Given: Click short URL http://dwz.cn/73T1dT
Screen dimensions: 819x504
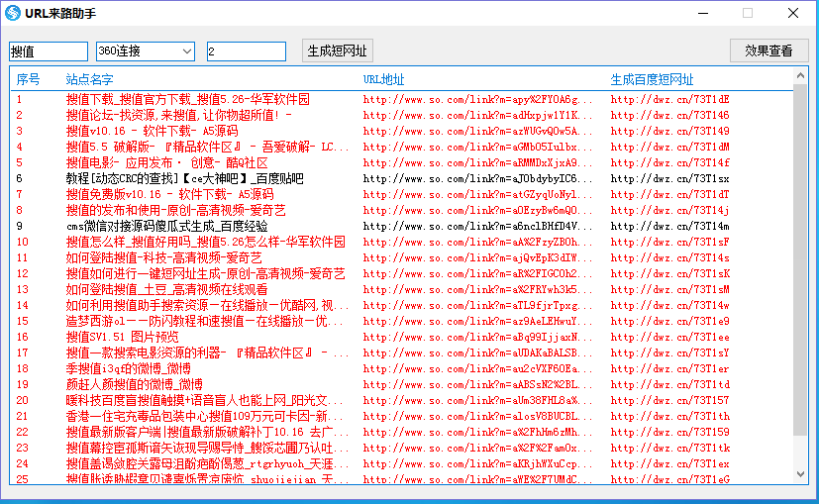Looking at the screenshot, I should (669, 194).
